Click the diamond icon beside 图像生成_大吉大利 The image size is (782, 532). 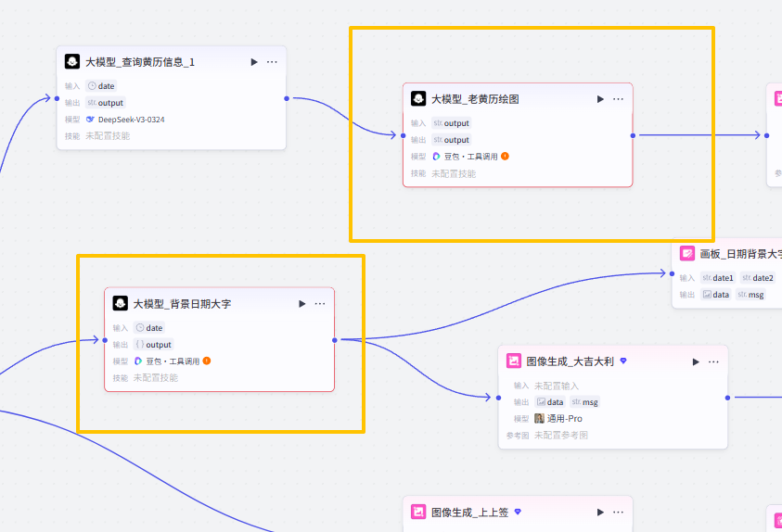tap(623, 361)
